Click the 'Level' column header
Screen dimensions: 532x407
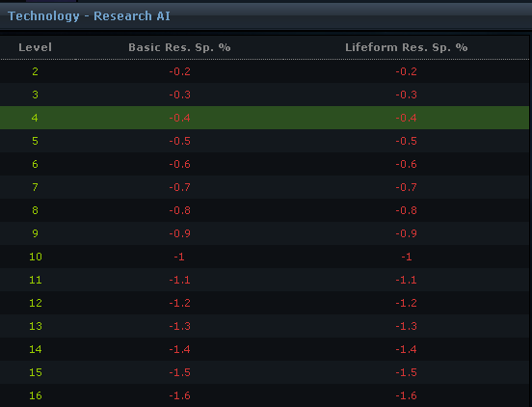point(35,47)
